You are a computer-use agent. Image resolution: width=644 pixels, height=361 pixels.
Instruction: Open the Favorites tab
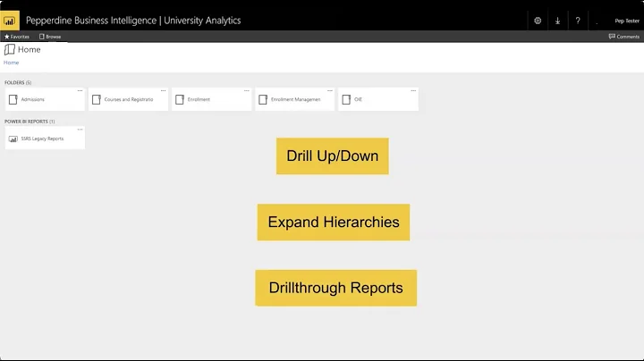(17, 37)
